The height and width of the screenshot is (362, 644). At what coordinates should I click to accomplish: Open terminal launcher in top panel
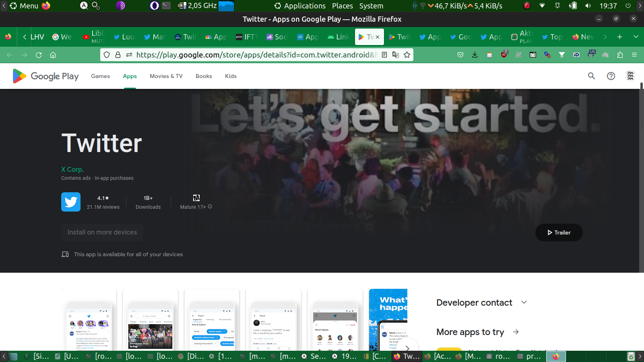click(166, 6)
